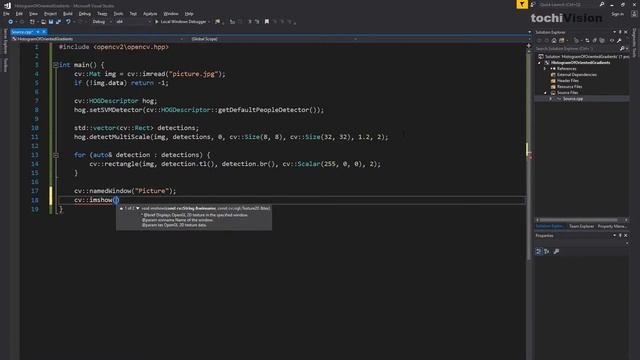640x360 pixels.
Task: Close the Source.cpp editor tab
Action: click(x=44, y=32)
